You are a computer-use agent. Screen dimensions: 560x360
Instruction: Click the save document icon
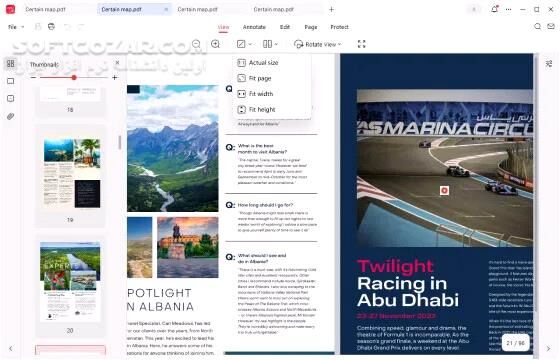(38, 27)
